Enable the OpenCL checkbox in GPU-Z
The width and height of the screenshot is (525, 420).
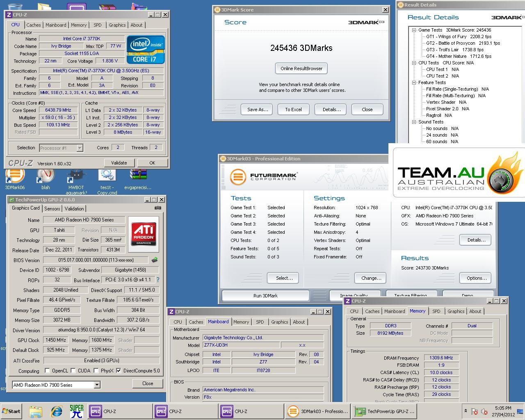tap(47, 371)
